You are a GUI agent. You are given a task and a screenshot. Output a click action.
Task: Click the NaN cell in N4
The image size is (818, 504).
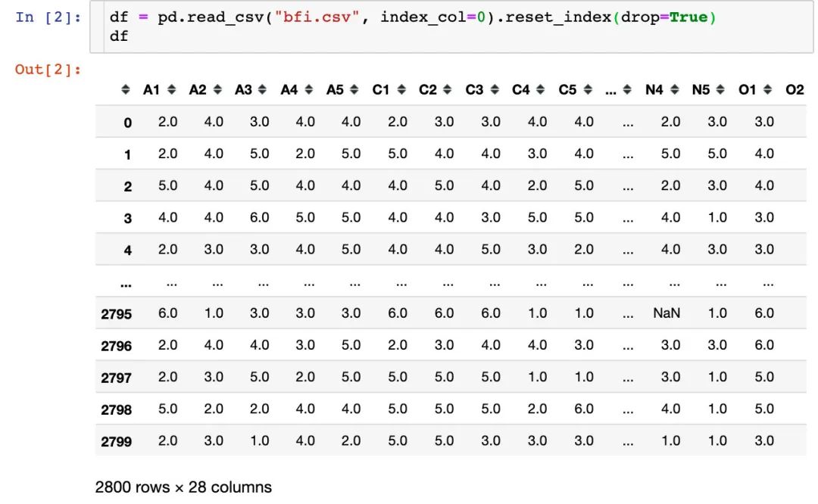tap(667, 313)
